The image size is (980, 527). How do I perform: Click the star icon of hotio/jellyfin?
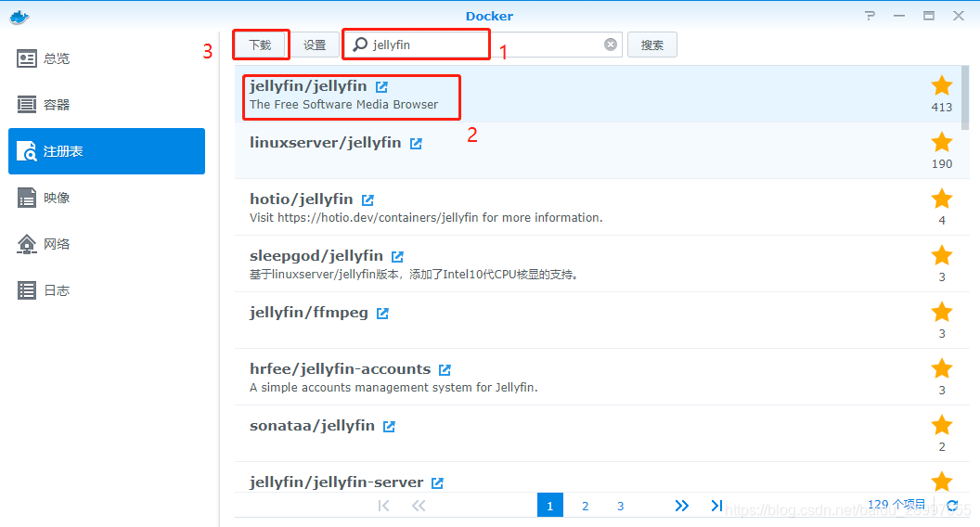(942, 199)
